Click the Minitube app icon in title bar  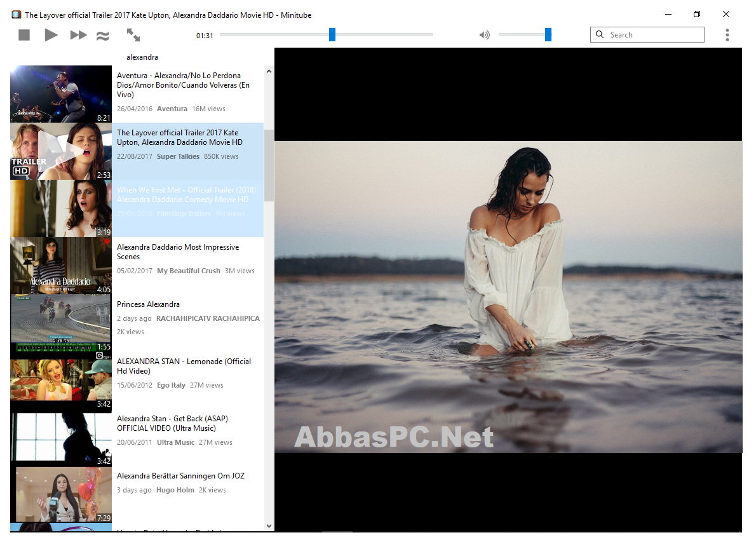tap(17, 15)
